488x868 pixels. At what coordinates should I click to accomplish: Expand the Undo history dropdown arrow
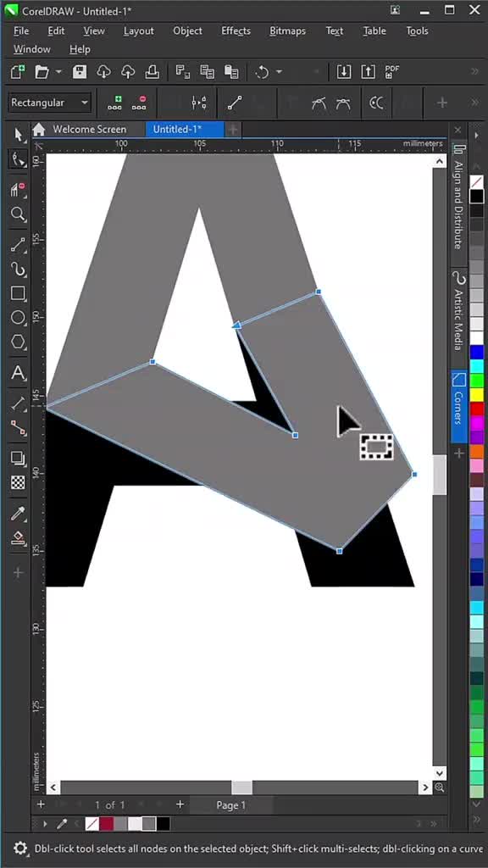279,72
